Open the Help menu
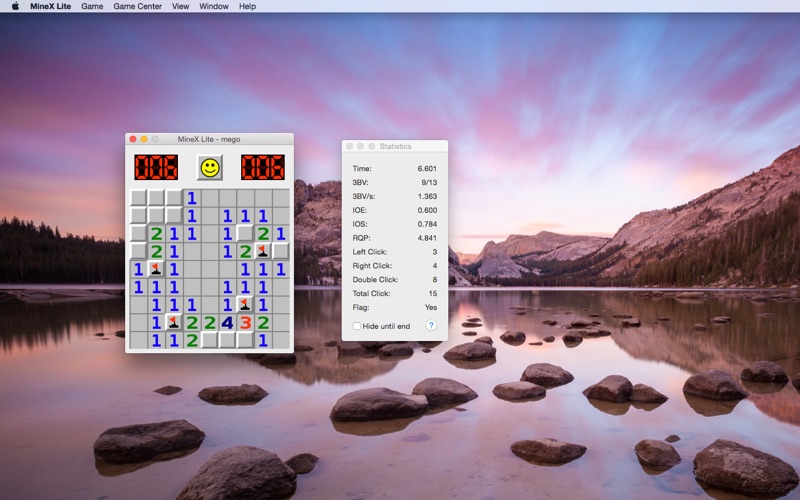 (247, 6)
